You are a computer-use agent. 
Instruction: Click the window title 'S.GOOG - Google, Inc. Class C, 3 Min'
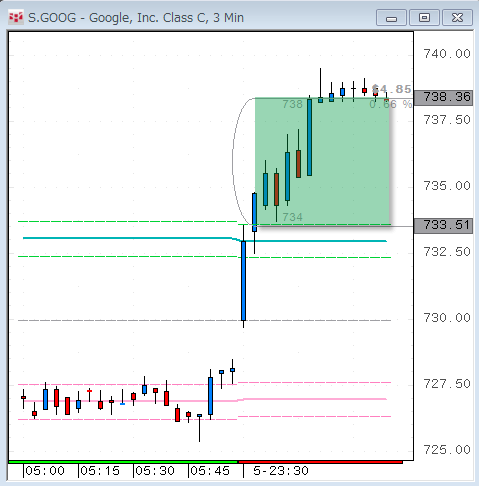(x=136, y=18)
